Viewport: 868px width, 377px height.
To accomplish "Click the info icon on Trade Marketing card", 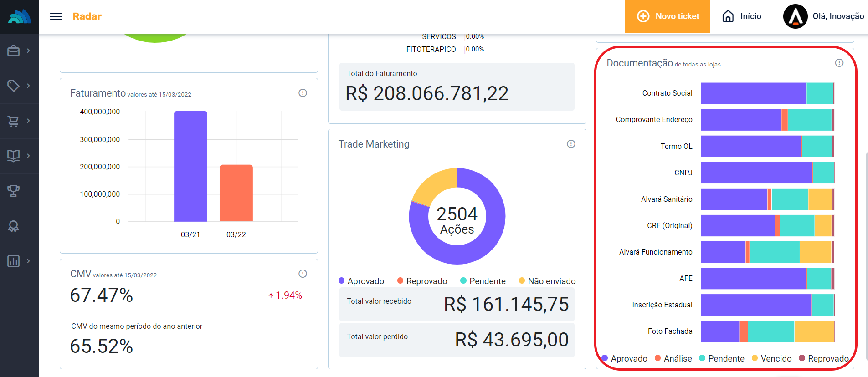I will point(571,144).
